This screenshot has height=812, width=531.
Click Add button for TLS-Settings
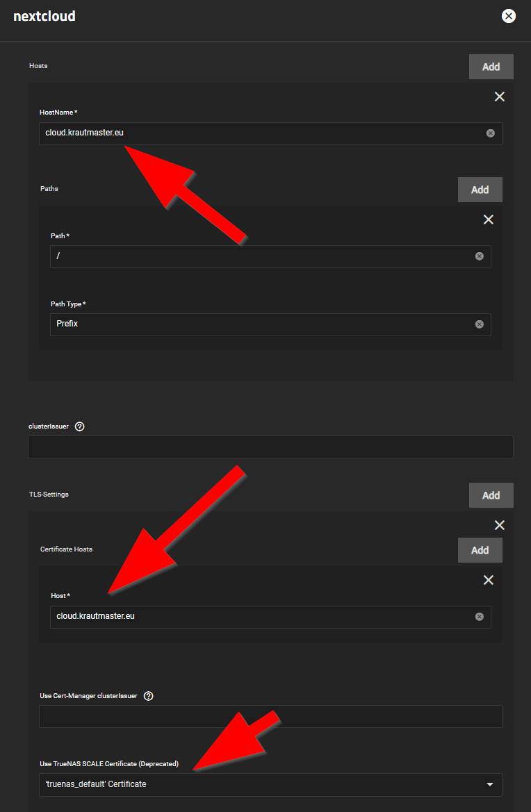pos(491,495)
